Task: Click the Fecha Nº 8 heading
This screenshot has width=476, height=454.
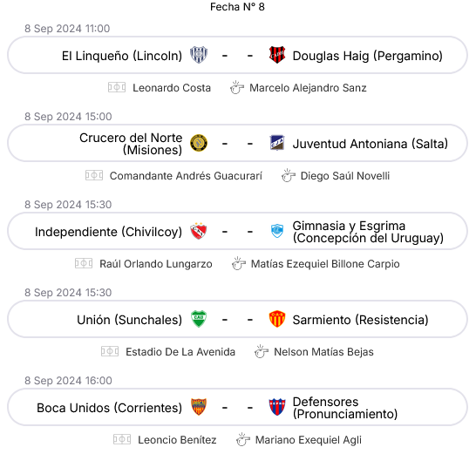Action: point(237,7)
